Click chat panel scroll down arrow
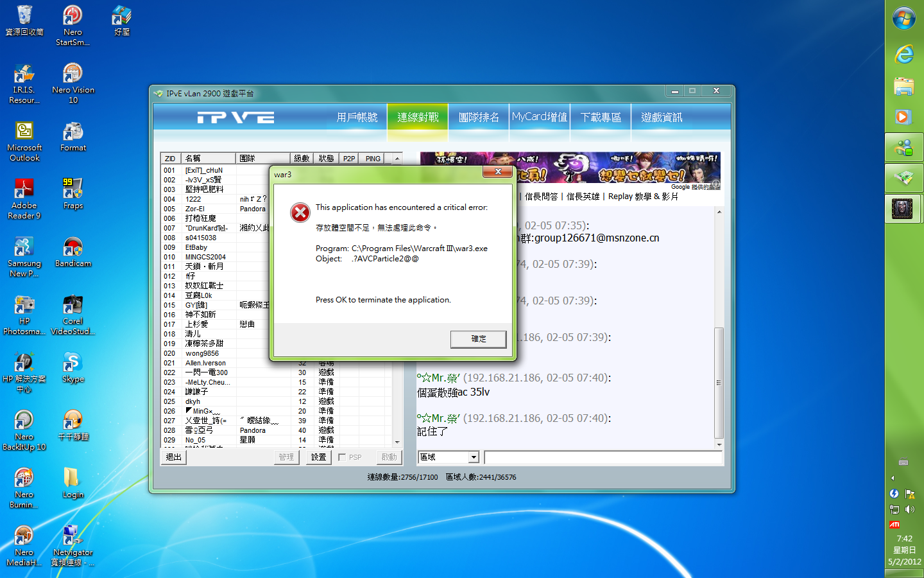This screenshot has height=578, width=924. (719, 444)
